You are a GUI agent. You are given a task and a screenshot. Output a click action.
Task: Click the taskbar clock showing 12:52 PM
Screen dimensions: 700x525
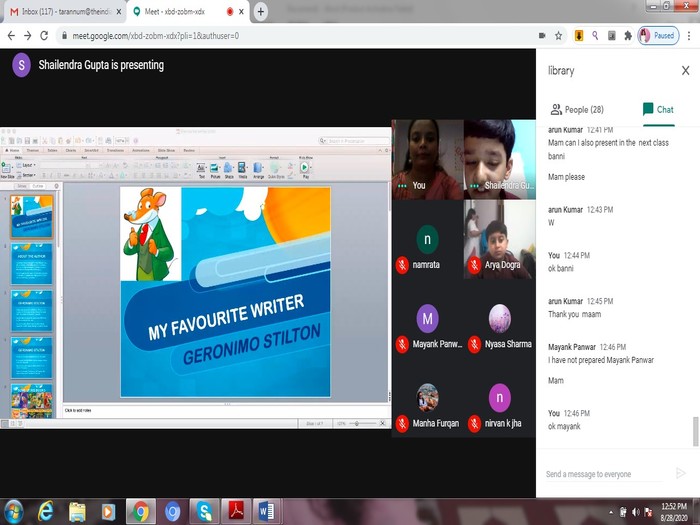click(x=674, y=512)
